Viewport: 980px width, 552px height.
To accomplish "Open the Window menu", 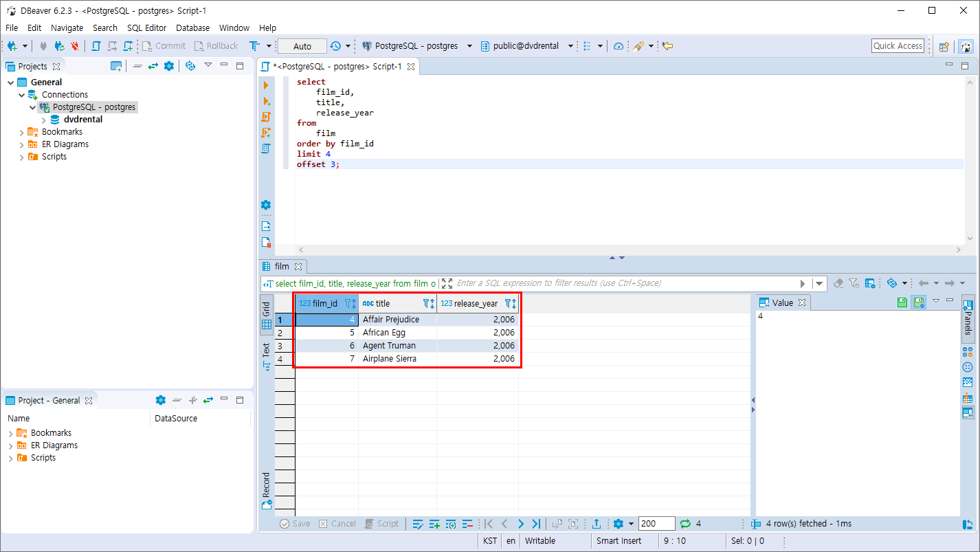I will click(x=234, y=28).
